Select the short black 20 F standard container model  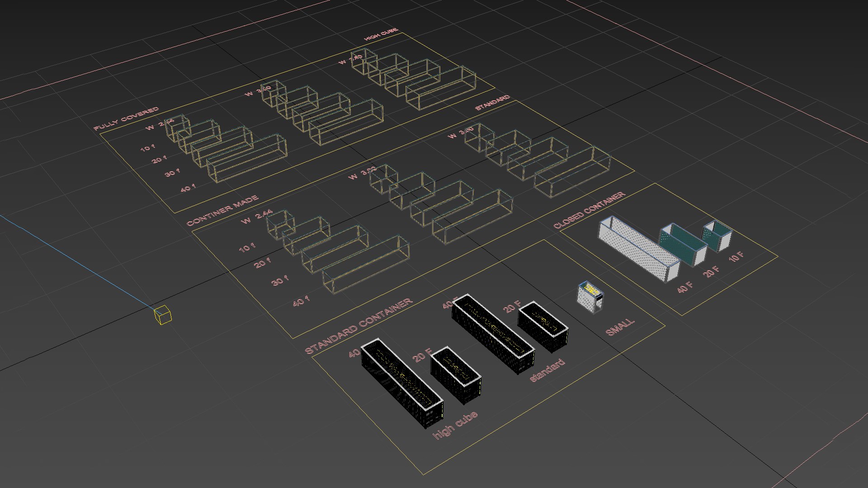543,327
